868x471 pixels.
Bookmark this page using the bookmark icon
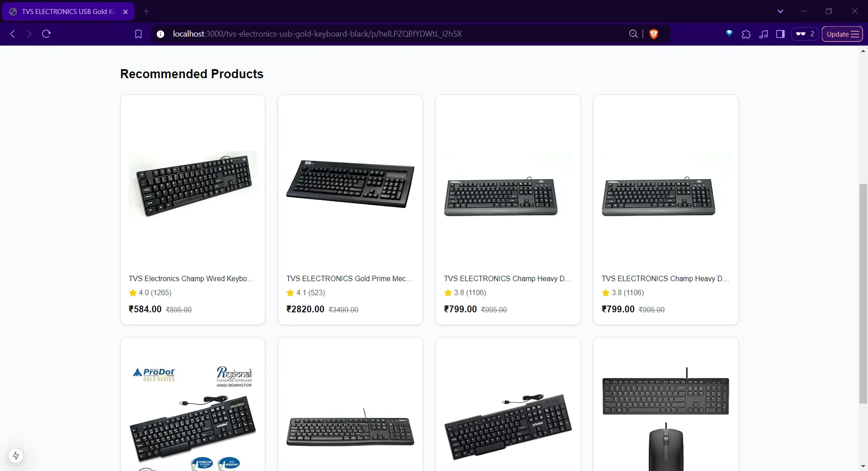(x=138, y=34)
